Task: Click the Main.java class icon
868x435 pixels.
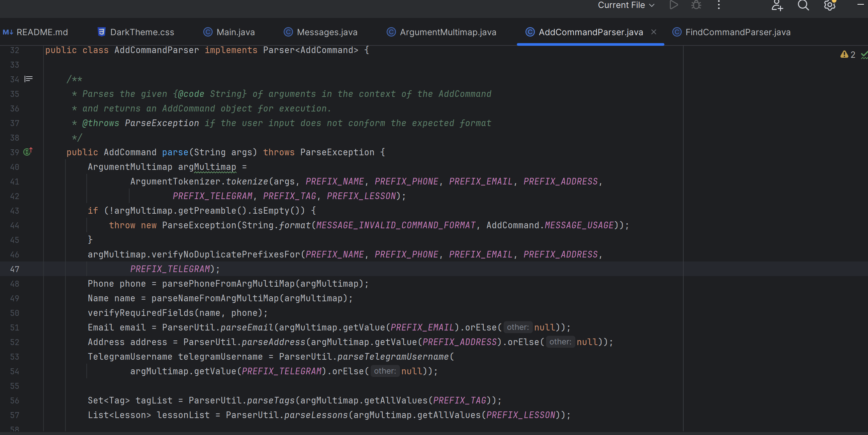Action: (x=208, y=32)
